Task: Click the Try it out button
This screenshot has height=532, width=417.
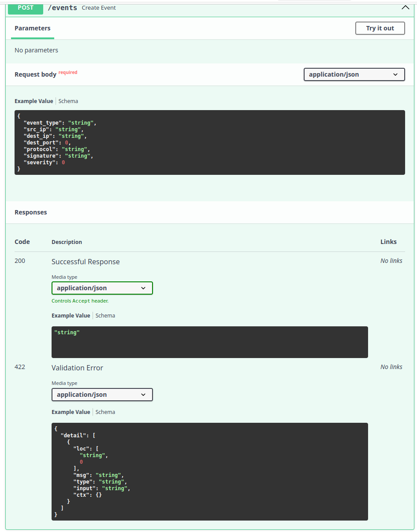Action: 380,28
